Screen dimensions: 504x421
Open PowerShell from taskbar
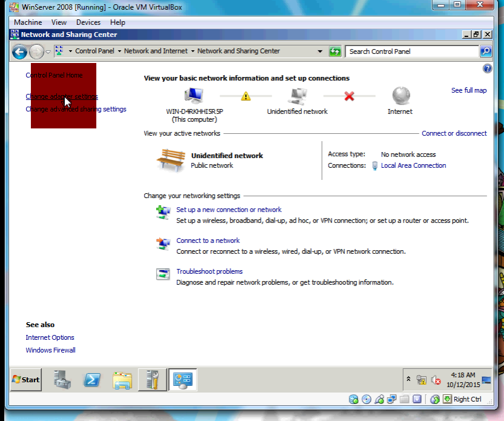pyautogui.click(x=92, y=380)
